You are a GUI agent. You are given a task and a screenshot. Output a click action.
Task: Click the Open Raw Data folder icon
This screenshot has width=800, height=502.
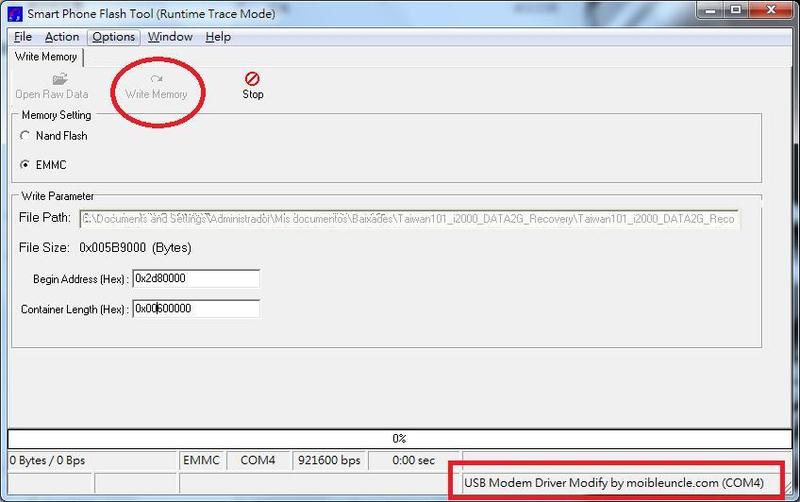[x=60, y=79]
